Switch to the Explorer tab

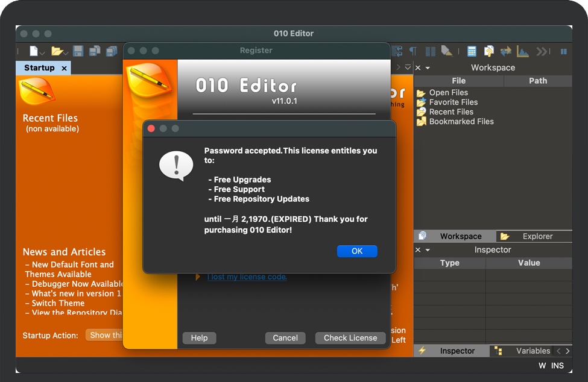[534, 236]
